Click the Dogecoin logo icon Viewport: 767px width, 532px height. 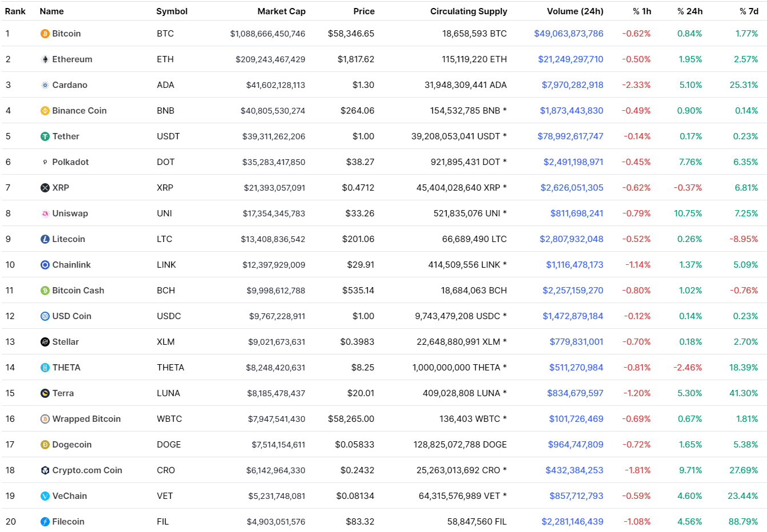45,445
